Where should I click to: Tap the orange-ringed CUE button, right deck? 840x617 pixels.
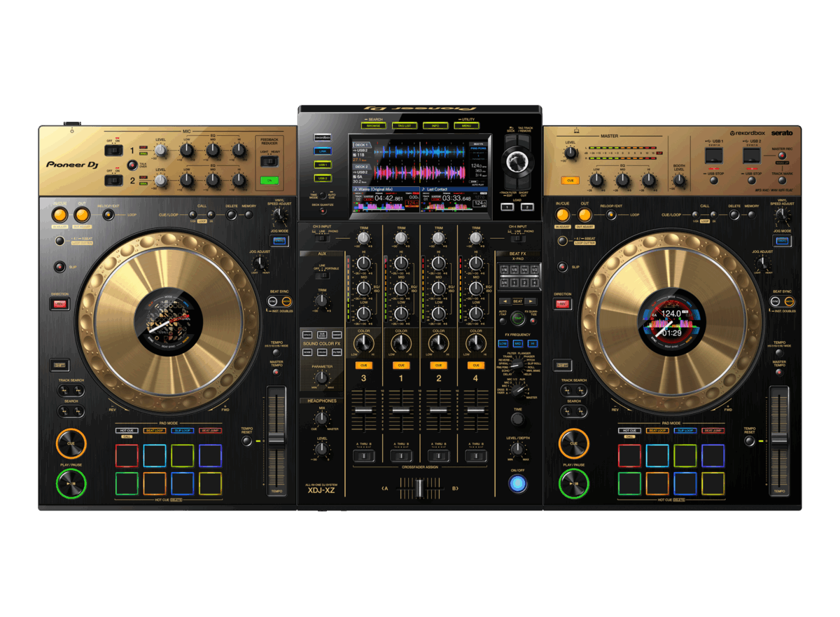pos(573,443)
